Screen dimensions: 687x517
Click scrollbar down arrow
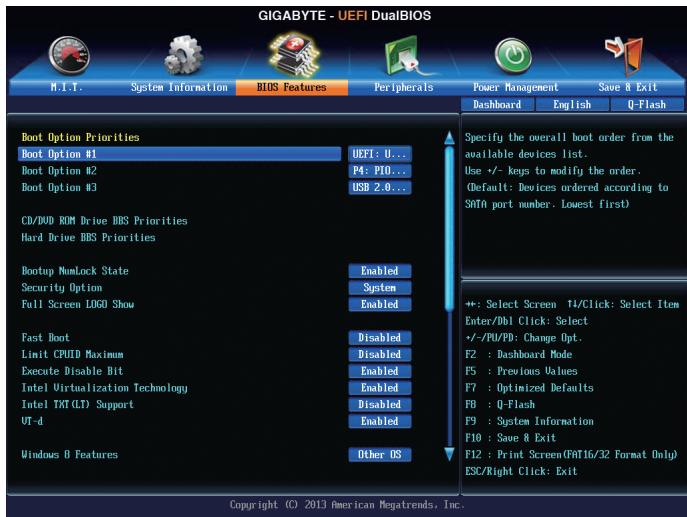tap(449, 454)
